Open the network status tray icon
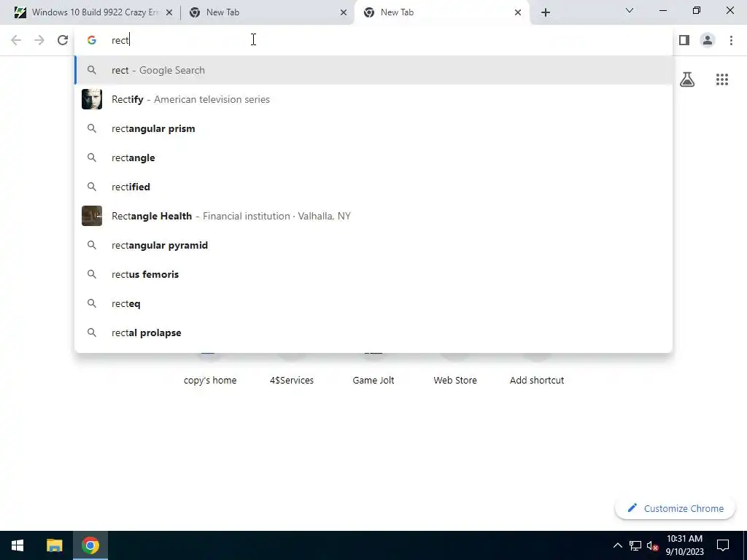The height and width of the screenshot is (560, 747). tap(635, 545)
